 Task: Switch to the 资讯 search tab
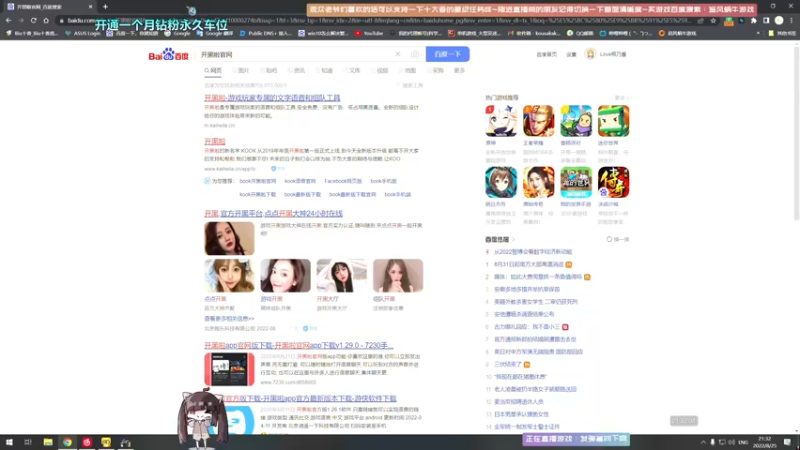pyautogui.click(x=296, y=70)
